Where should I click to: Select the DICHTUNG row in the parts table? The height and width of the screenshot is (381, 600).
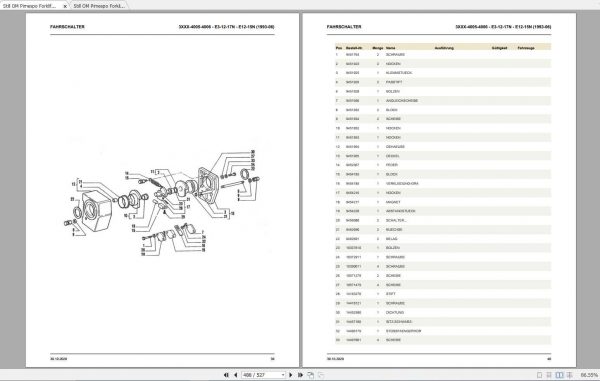point(443,313)
